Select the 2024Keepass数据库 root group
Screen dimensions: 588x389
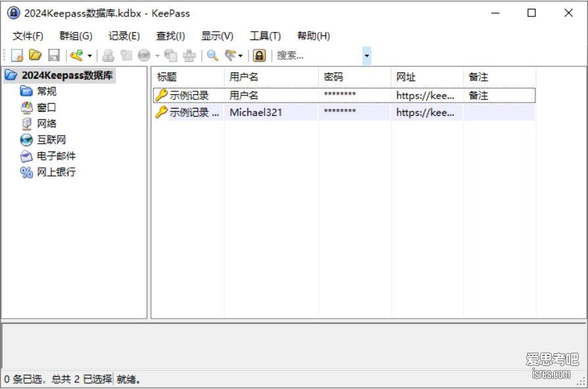click(x=67, y=76)
